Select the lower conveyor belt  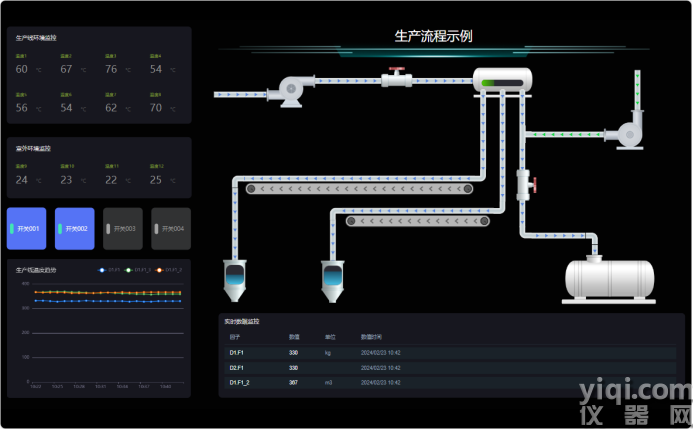pyautogui.click(x=418, y=221)
